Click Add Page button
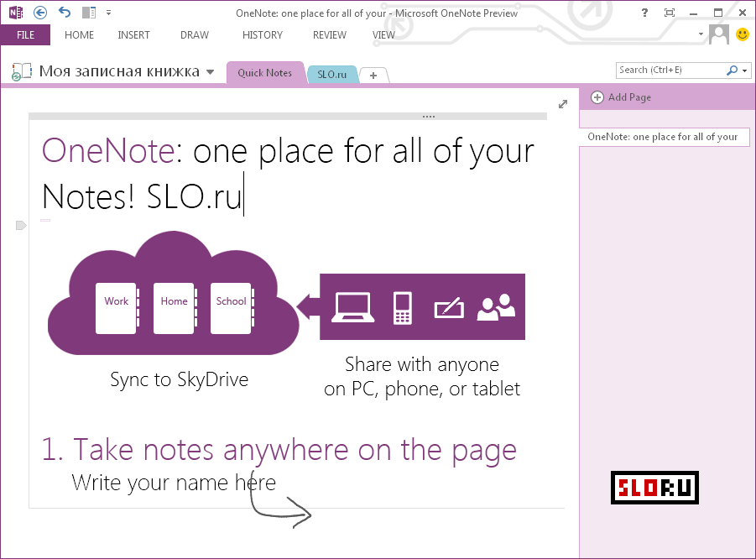 pos(621,97)
